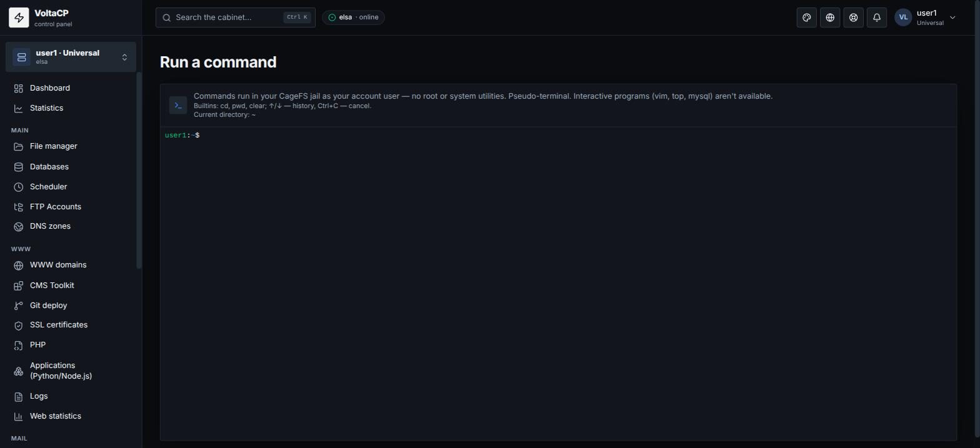Open CMS Toolkit
Image resolution: width=980 pixels, height=448 pixels.
tap(71, 286)
